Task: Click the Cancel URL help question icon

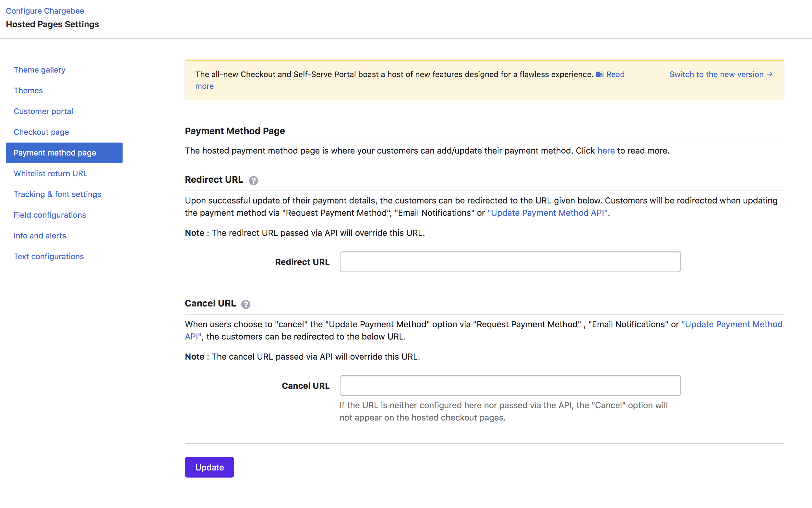Action: tap(246, 304)
